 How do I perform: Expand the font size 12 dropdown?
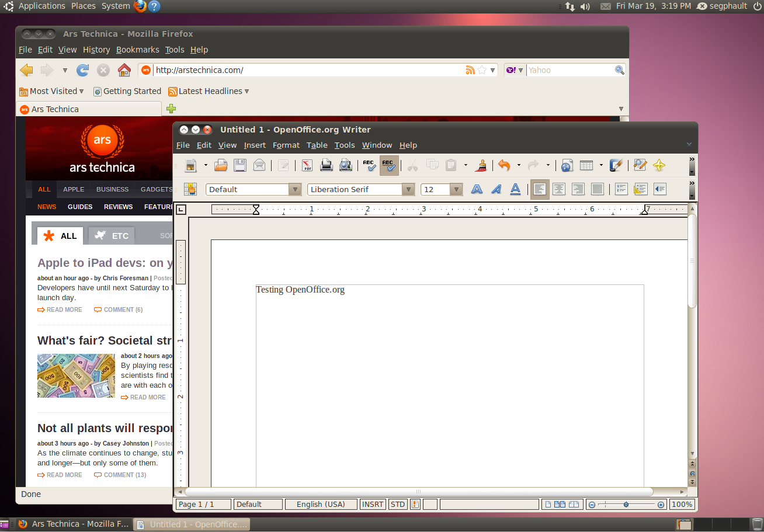456,190
